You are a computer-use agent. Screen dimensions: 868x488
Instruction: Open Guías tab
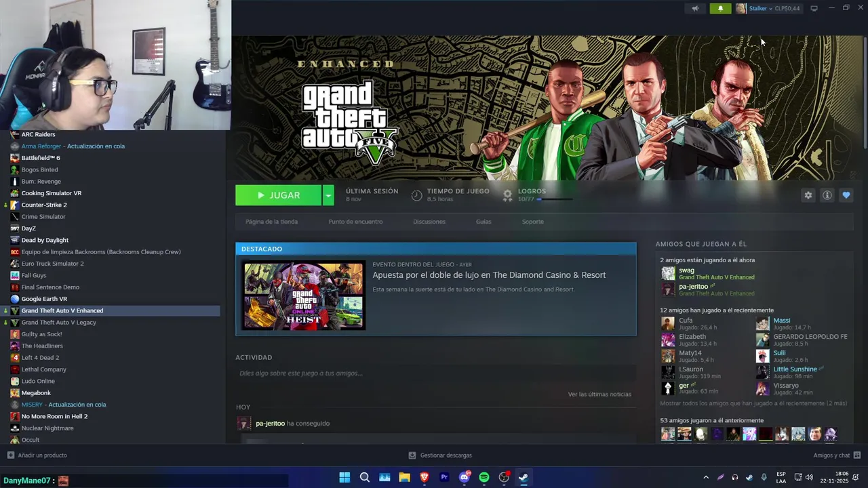coord(484,222)
